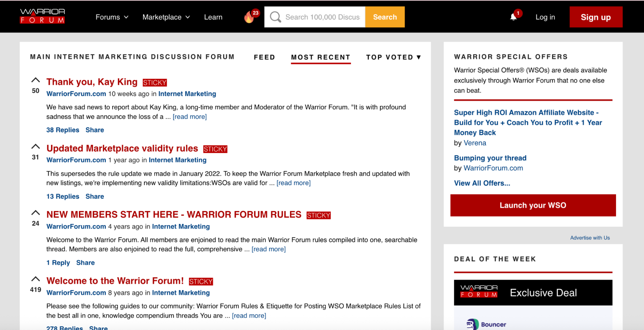Viewport: 644px width, 330px height.
Task: Click the orange Search button
Action: click(x=385, y=17)
